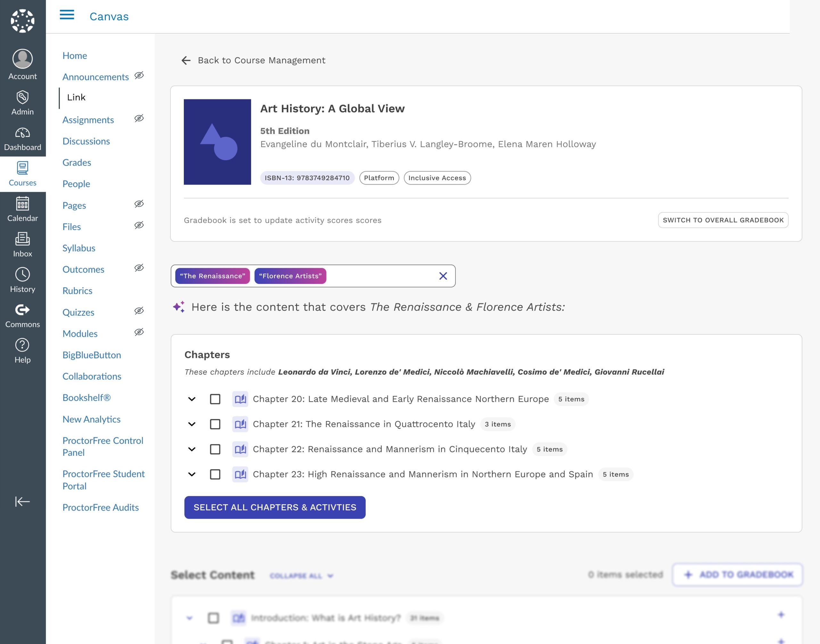820x644 pixels.
Task: Click the back arrow icon
Action: pos(186,60)
